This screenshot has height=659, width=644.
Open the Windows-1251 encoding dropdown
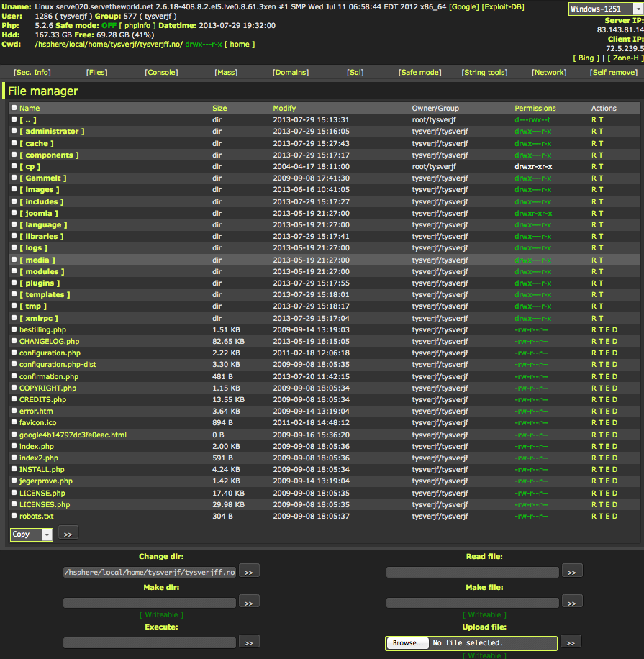click(x=603, y=9)
